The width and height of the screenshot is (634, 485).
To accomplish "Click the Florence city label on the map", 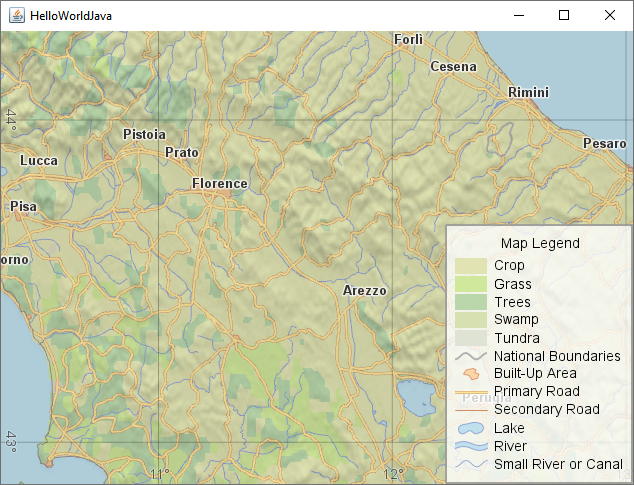I will click(220, 184).
